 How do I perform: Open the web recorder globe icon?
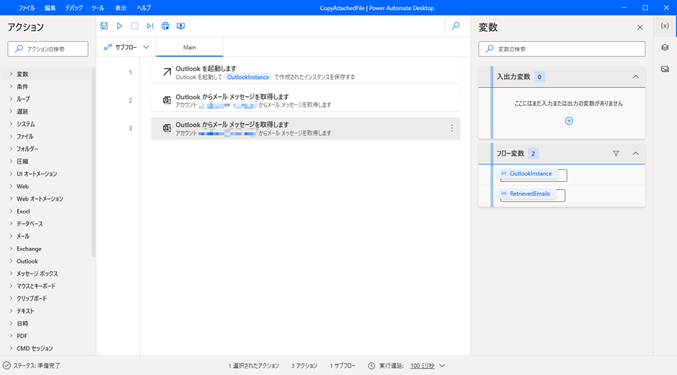point(165,26)
